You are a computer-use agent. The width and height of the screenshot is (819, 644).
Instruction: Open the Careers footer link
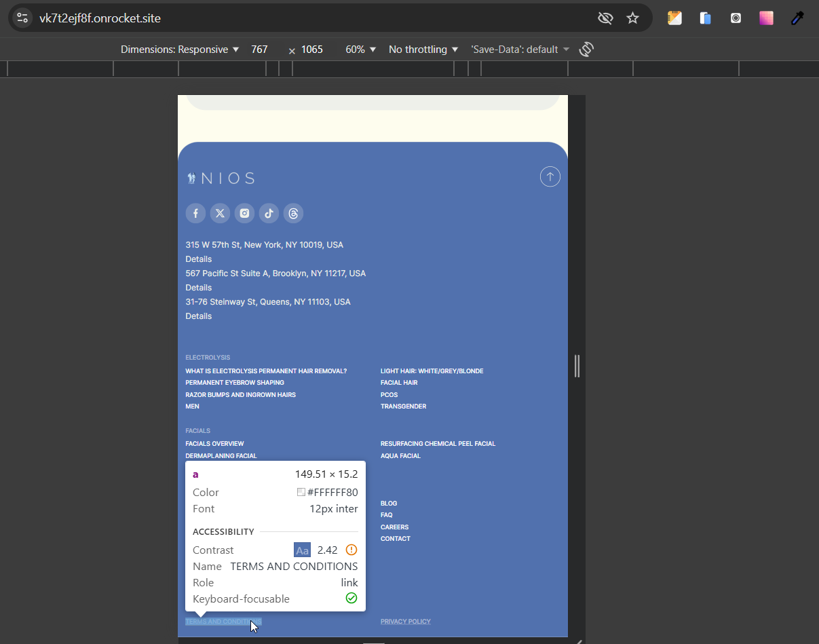(x=395, y=527)
